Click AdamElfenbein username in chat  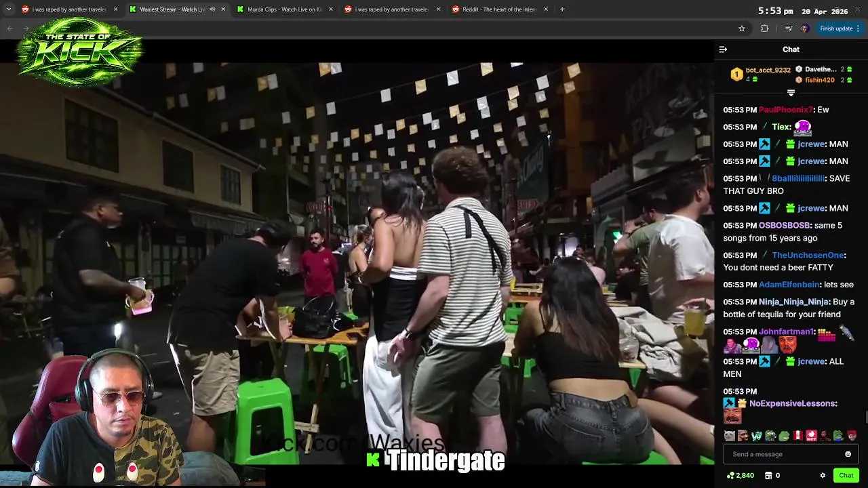(x=789, y=285)
